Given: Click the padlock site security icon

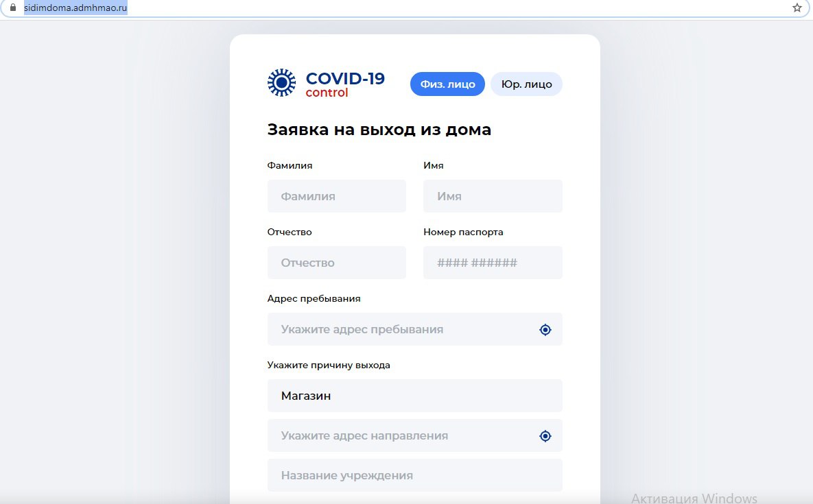Looking at the screenshot, I should (x=13, y=8).
